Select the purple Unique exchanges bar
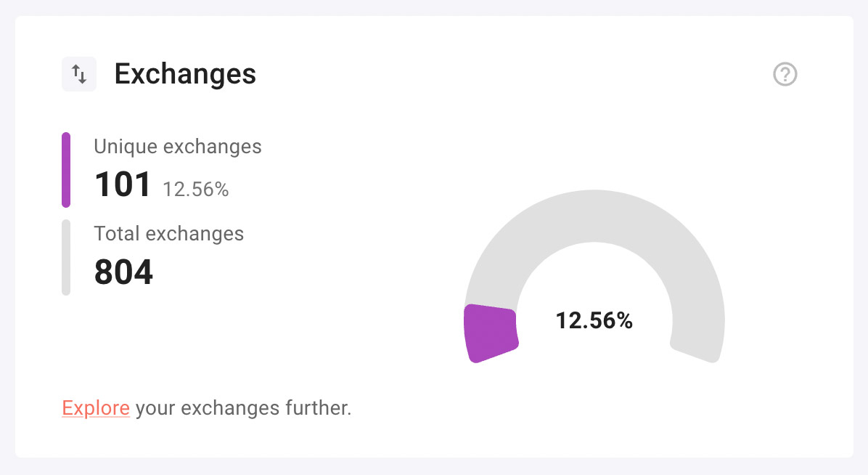 tap(66, 170)
